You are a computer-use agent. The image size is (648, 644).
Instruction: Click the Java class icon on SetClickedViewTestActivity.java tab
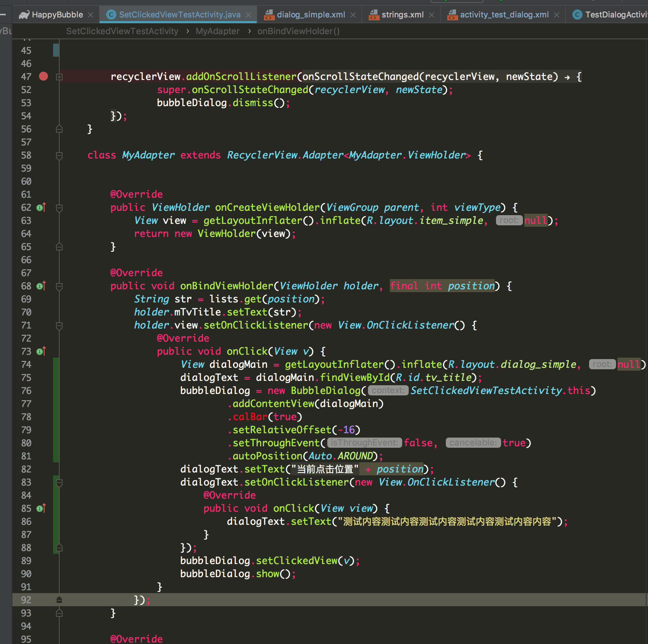(x=111, y=15)
